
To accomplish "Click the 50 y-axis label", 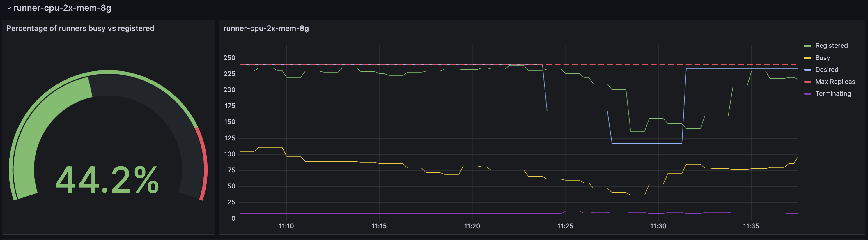I will pyautogui.click(x=231, y=186).
